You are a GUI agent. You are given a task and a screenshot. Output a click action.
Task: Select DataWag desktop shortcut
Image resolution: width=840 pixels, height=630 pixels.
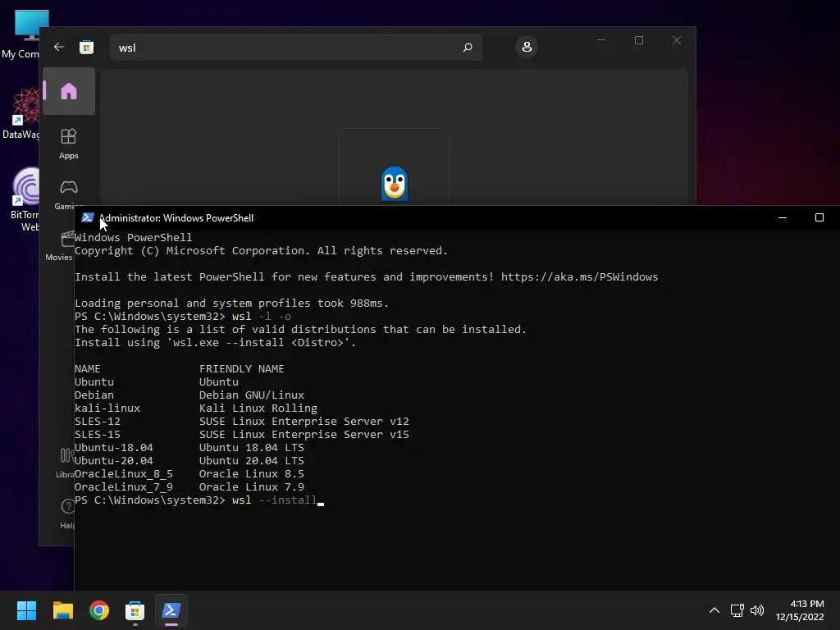coord(21,113)
